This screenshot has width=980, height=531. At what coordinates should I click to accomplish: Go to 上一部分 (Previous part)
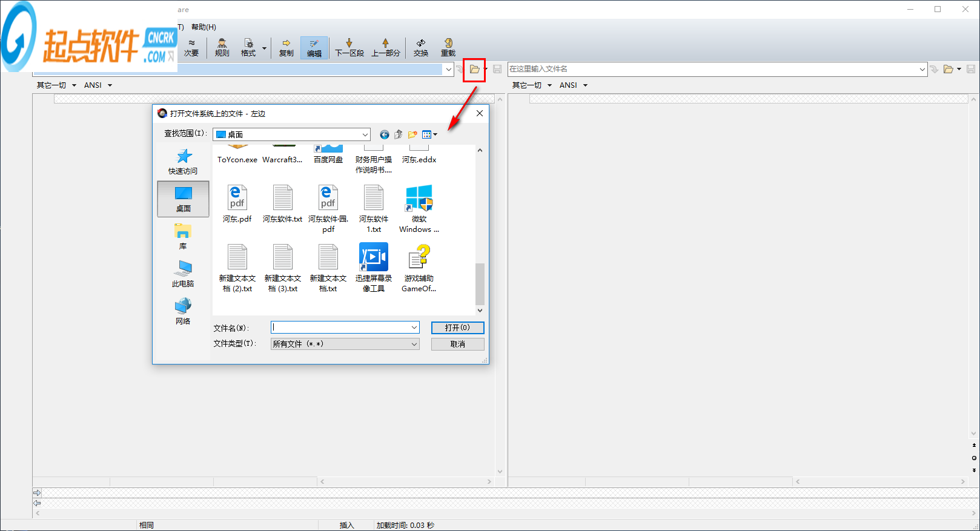385,47
